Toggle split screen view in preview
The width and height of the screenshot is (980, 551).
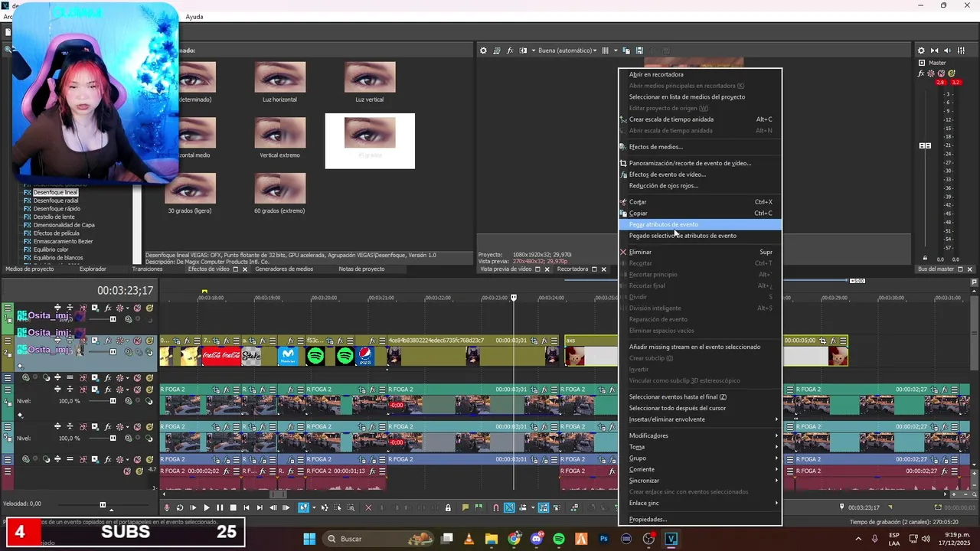click(x=523, y=51)
